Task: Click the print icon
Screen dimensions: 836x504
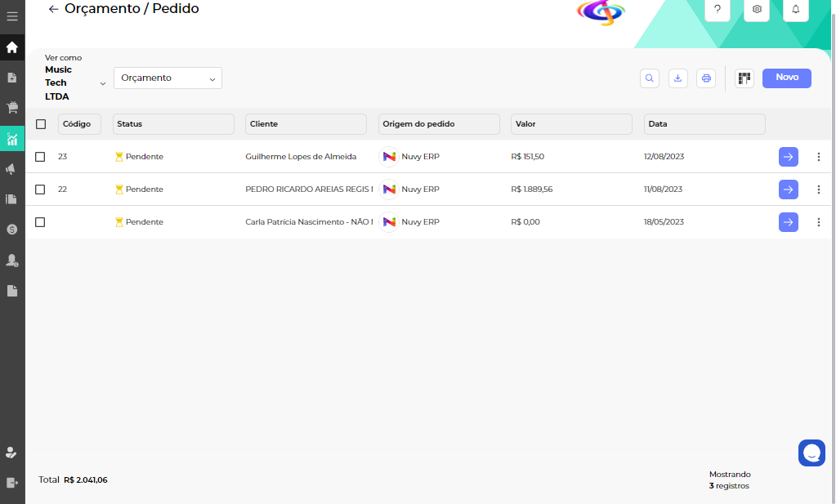Action: (706, 78)
